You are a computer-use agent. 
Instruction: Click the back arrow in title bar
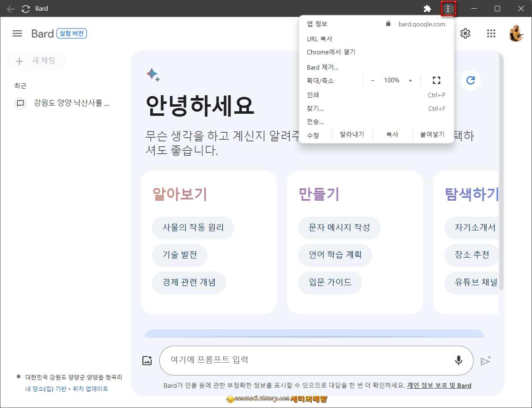[x=11, y=9]
